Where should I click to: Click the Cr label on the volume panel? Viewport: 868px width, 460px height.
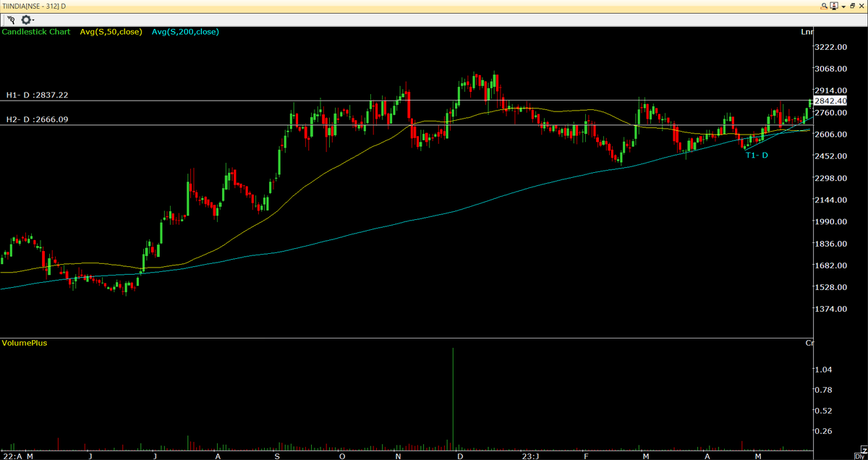(808, 343)
